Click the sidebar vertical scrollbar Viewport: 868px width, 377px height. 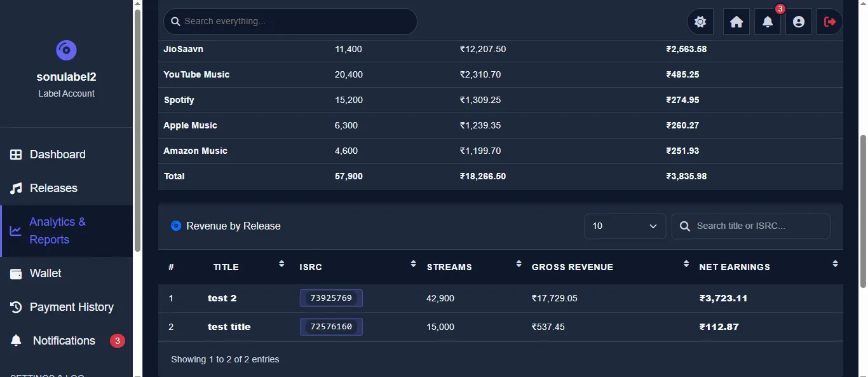pos(137,130)
